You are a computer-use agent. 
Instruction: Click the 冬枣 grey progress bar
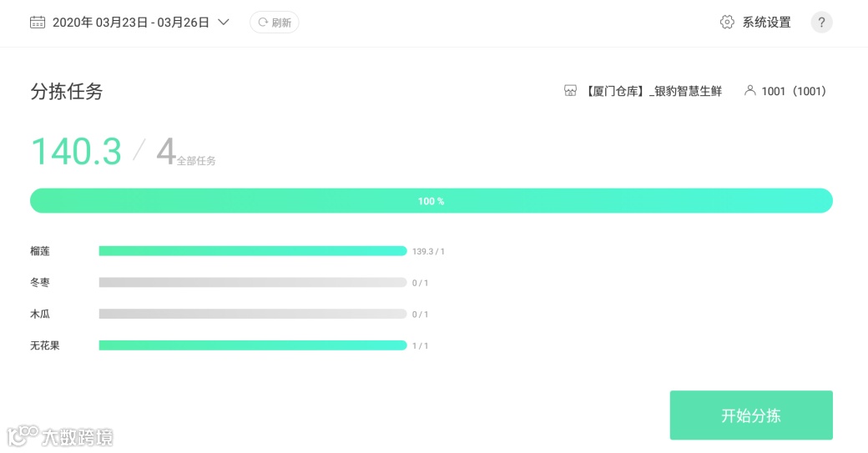253,283
